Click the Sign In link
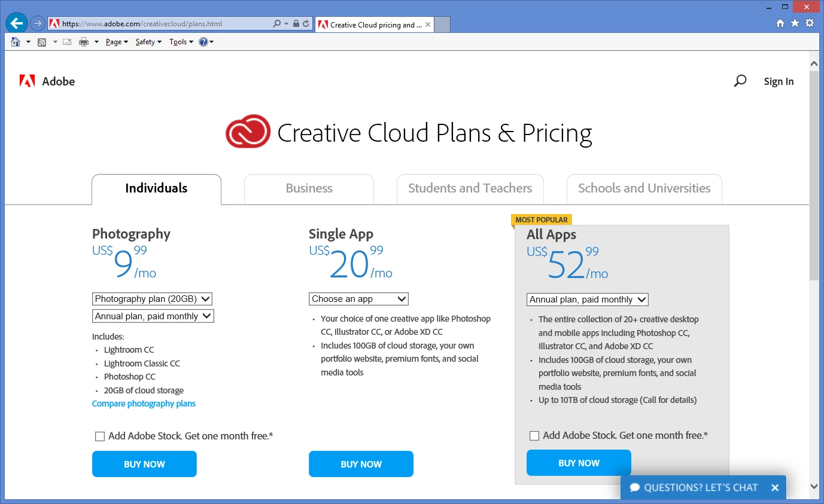The height and width of the screenshot is (504, 824). 779,81
